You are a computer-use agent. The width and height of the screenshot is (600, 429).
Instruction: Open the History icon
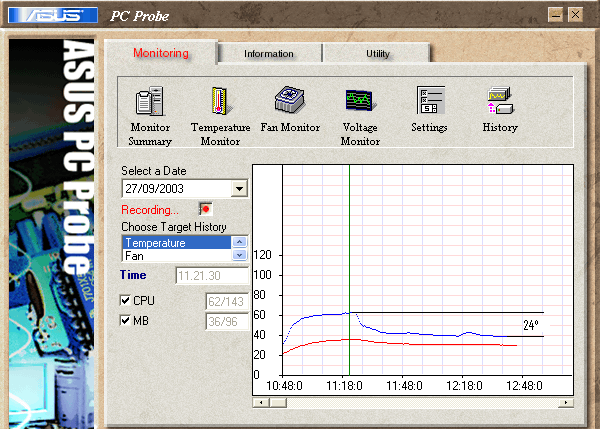(x=500, y=100)
